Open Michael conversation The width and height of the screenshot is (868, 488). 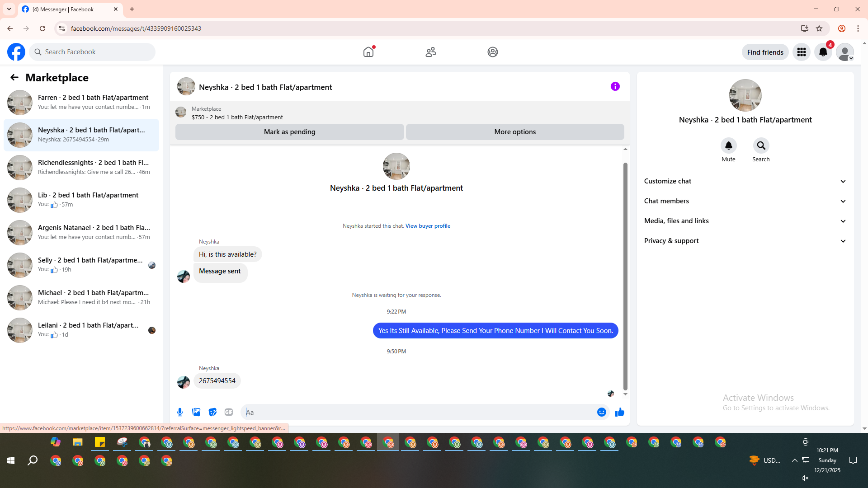click(81, 298)
